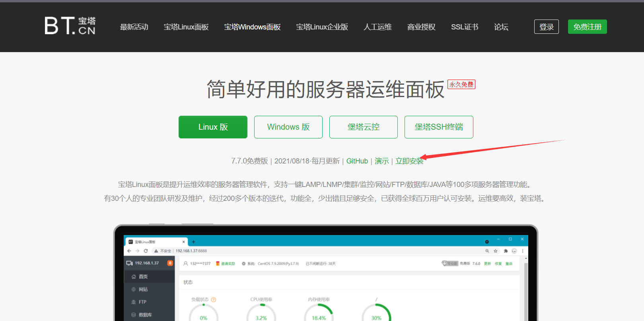Click the new tab plus icon in the preview
Screen dimensions: 644x321
point(194,242)
